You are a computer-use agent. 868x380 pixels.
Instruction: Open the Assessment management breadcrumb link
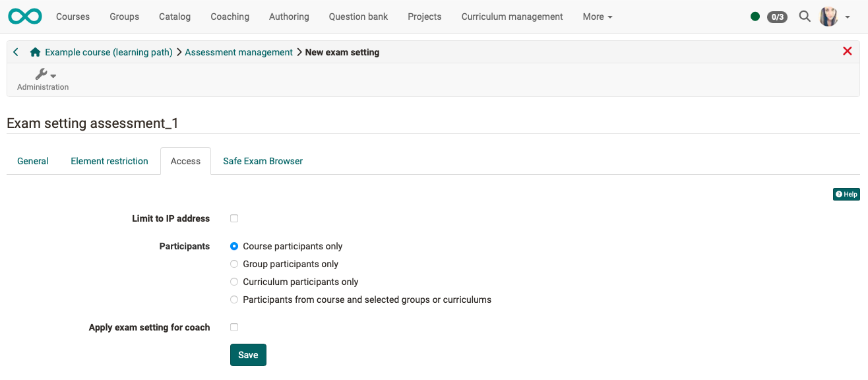(239, 51)
